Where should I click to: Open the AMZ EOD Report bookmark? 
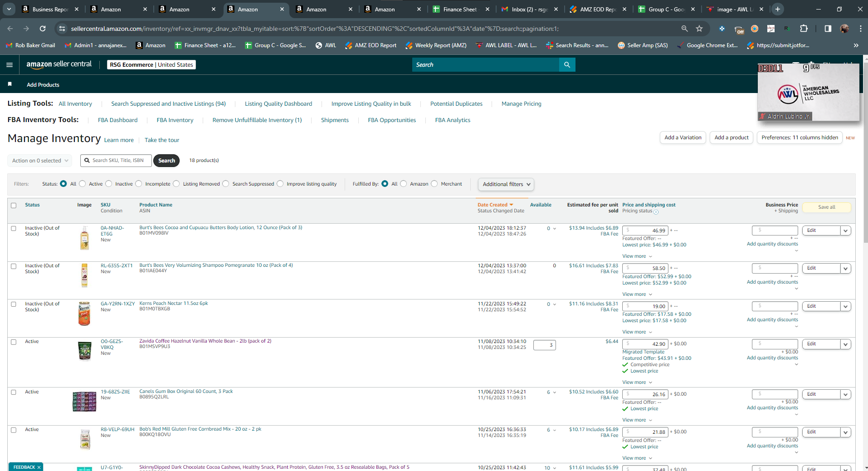(371, 45)
